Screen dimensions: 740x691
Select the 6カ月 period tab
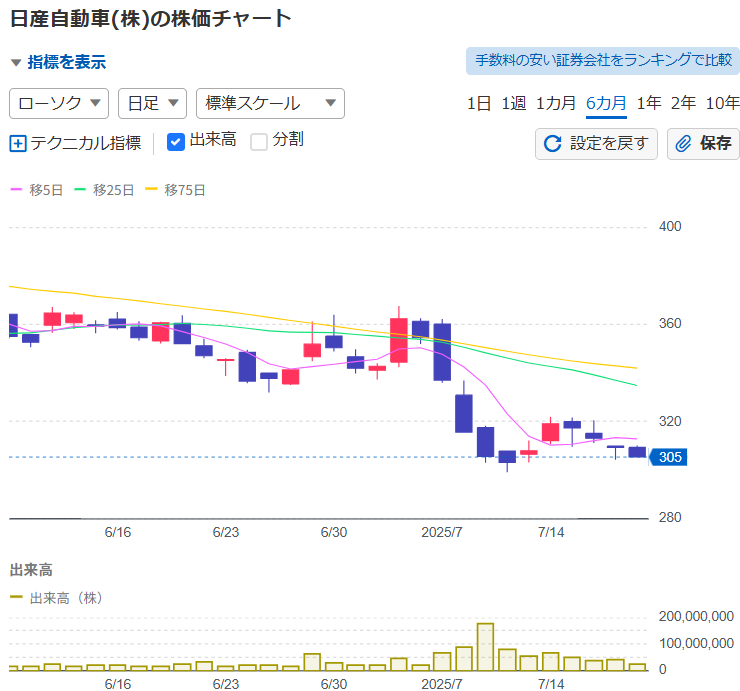tap(606, 103)
